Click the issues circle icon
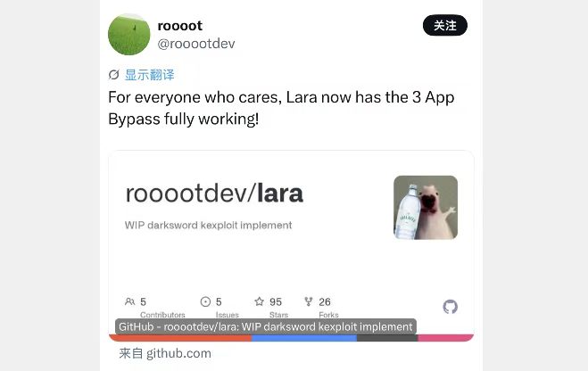The image size is (588, 371). click(205, 301)
